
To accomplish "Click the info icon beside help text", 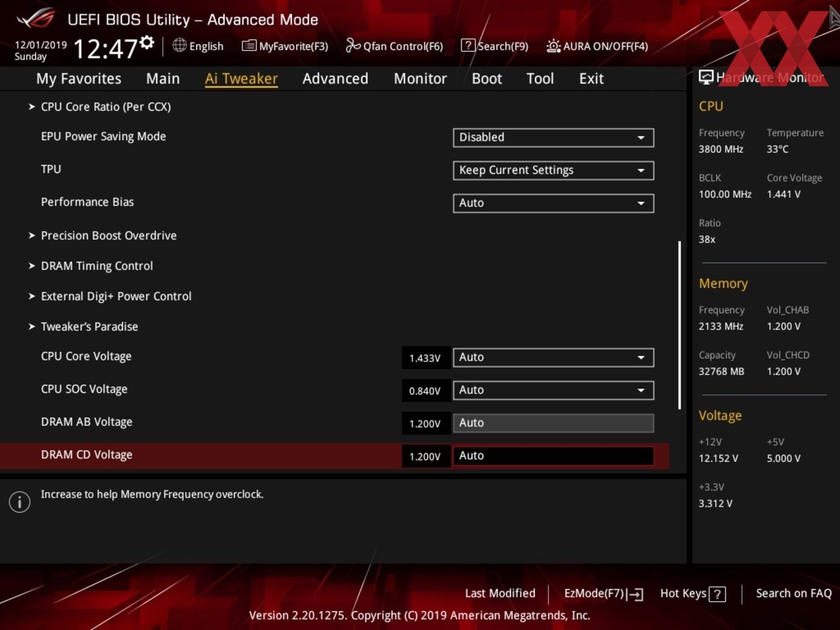I will pos(20,502).
